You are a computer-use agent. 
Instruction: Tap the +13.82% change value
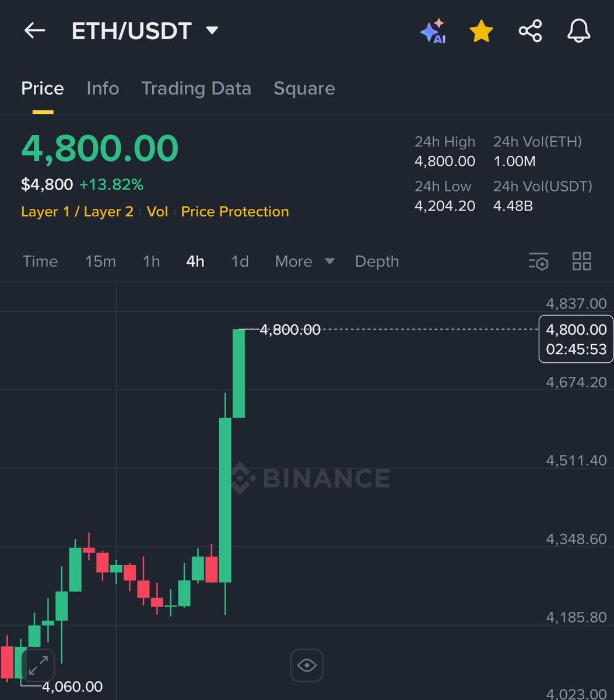tap(111, 185)
